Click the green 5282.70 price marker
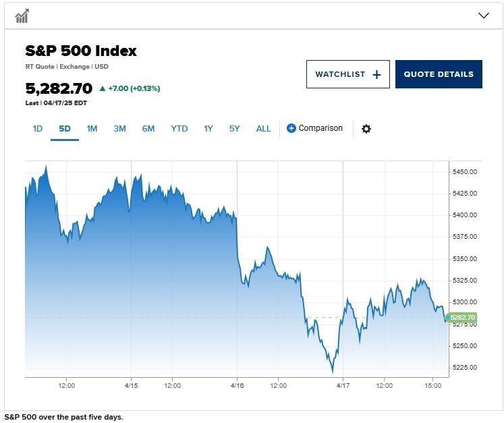 461,318
